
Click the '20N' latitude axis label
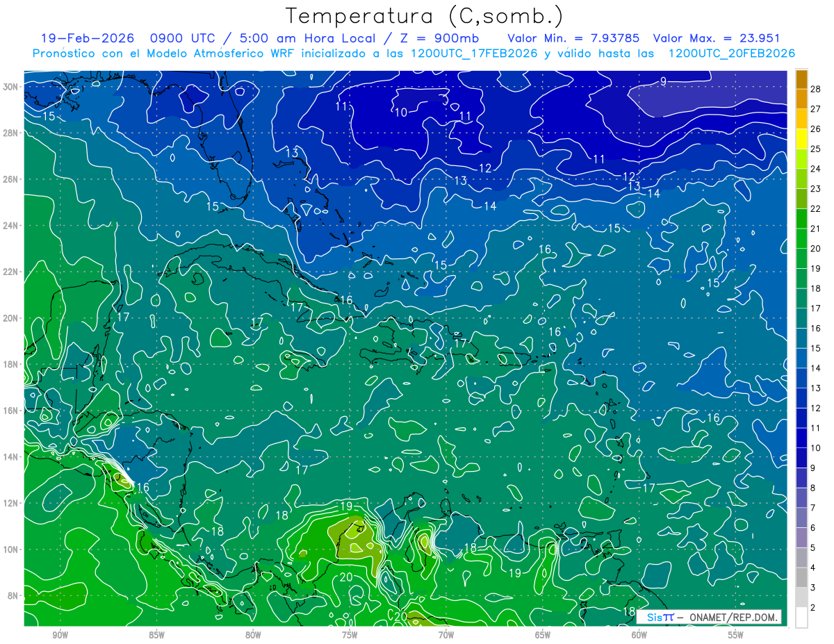tap(10, 317)
